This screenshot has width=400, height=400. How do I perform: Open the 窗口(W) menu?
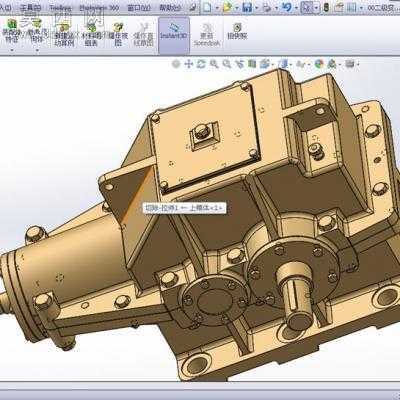139,8
